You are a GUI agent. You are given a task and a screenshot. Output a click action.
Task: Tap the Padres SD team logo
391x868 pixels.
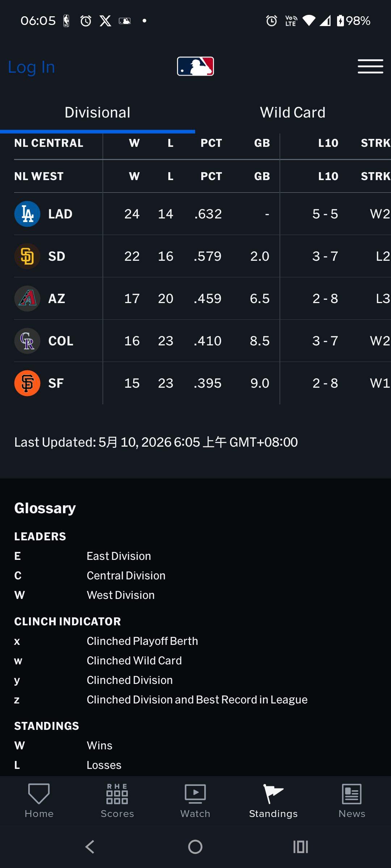pos(27,256)
